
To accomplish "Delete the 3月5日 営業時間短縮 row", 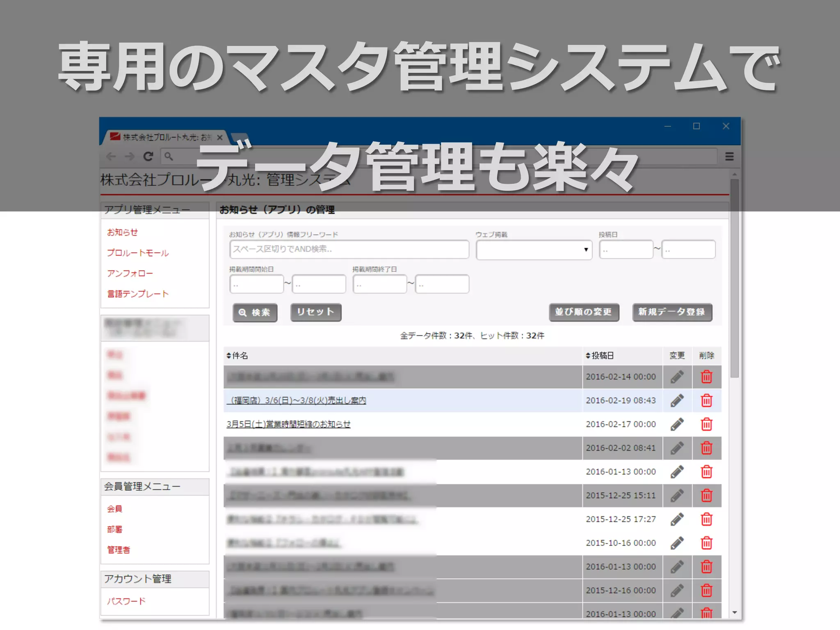I will tap(706, 424).
